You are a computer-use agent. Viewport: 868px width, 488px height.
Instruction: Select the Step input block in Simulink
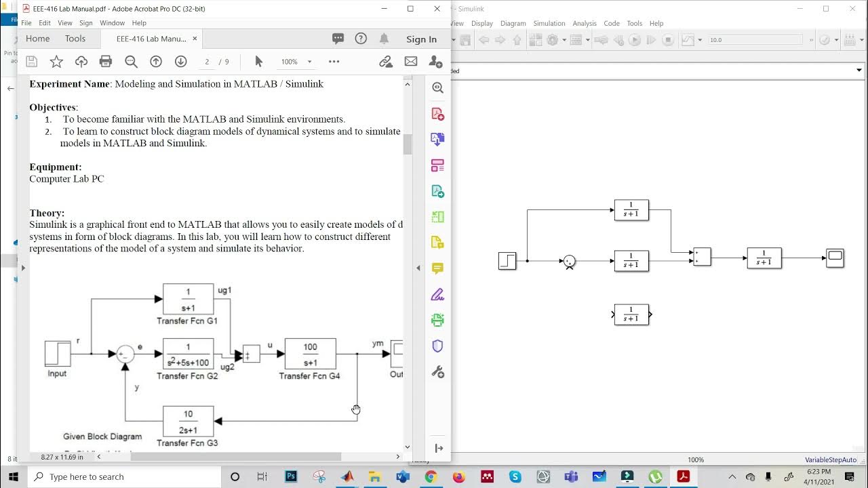[507, 260]
